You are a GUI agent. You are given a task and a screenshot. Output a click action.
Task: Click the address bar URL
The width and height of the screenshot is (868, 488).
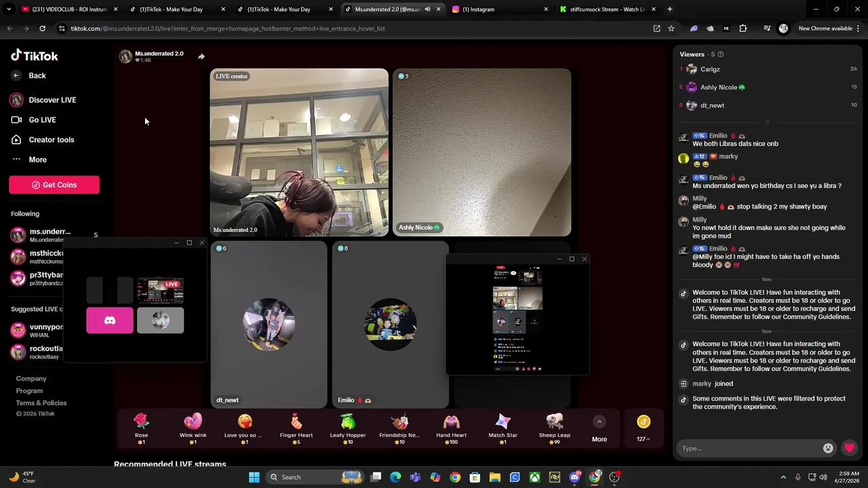tap(228, 28)
